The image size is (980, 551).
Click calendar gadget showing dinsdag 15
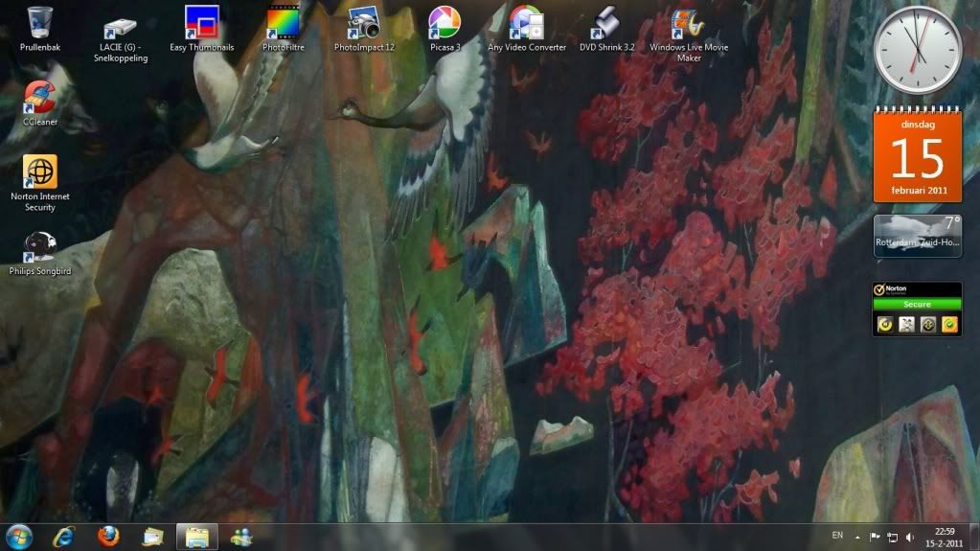[x=918, y=154]
